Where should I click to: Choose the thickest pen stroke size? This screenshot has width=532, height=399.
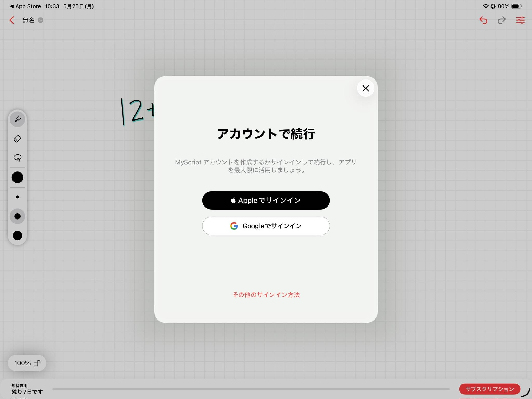pyautogui.click(x=17, y=235)
